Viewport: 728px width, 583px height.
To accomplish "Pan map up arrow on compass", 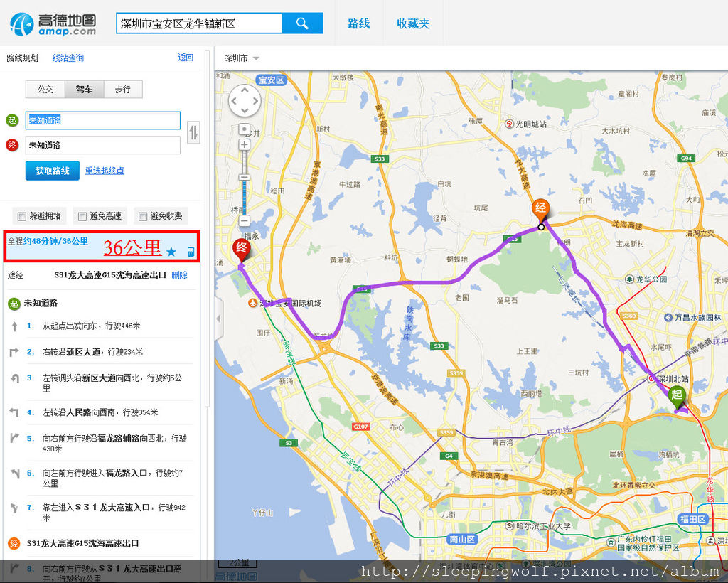I will (245, 90).
